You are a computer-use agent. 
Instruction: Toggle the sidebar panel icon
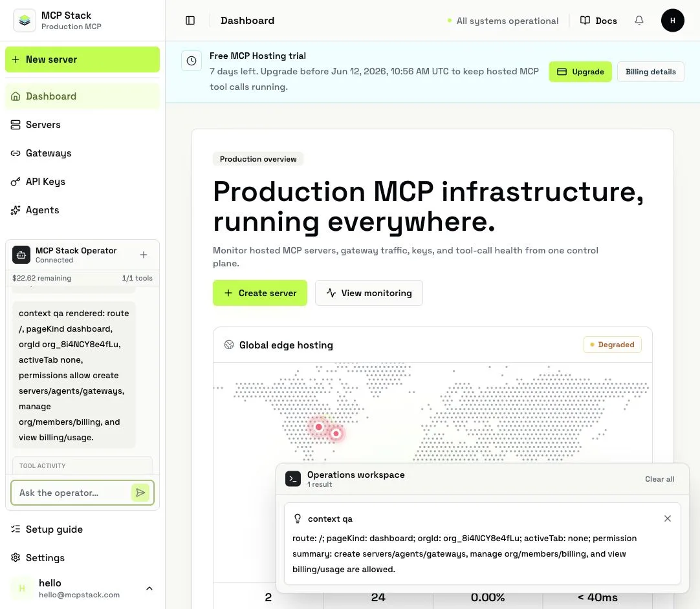point(190,21)
